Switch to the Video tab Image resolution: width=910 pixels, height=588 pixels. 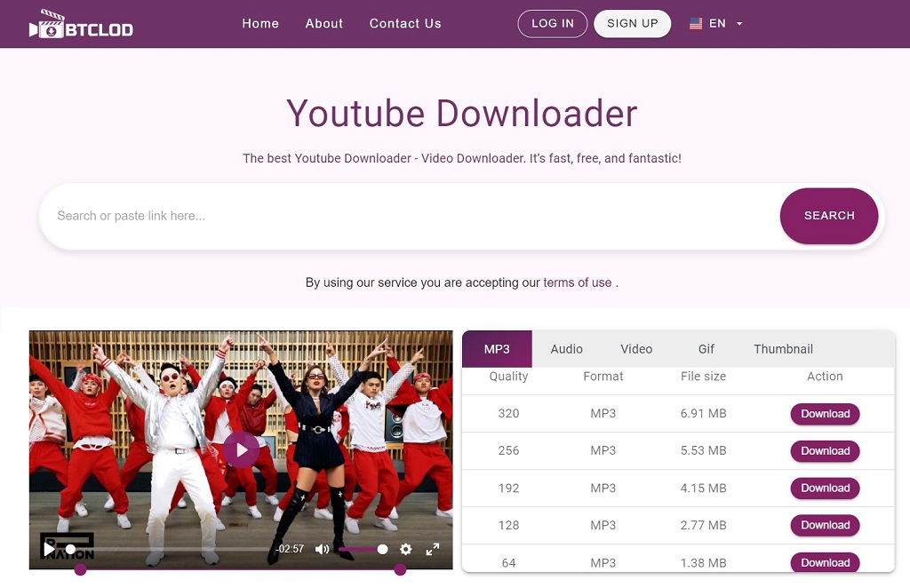click(636, 349)
